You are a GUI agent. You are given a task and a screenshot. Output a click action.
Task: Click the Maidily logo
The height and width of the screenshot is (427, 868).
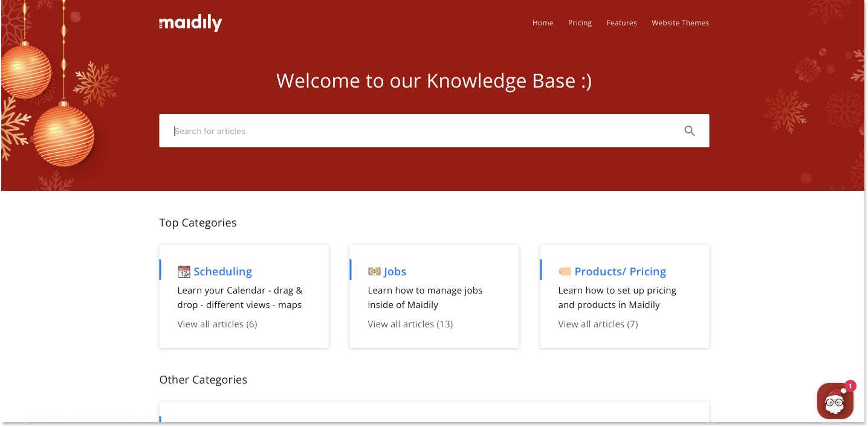(190, 23)
